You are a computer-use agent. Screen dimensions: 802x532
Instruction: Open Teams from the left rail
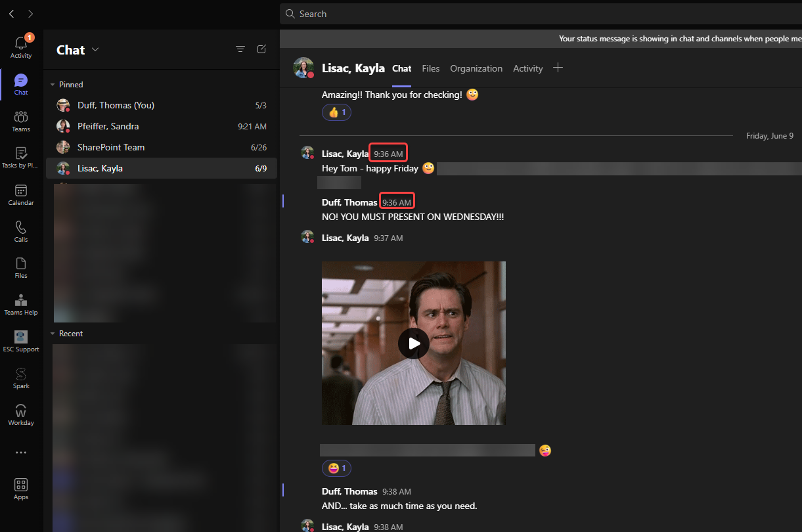[20, 121]
